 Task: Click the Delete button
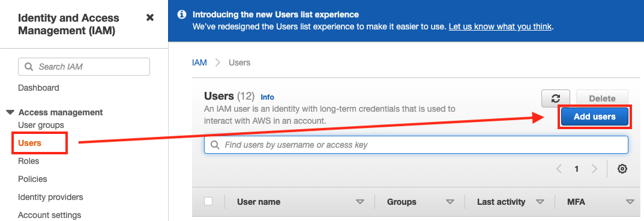point(602,98)
